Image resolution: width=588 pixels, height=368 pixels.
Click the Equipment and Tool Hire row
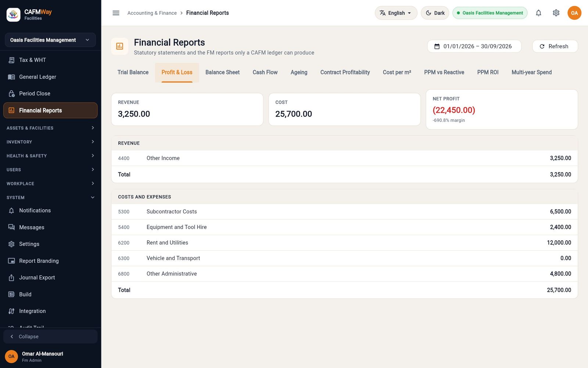(344, 227)
